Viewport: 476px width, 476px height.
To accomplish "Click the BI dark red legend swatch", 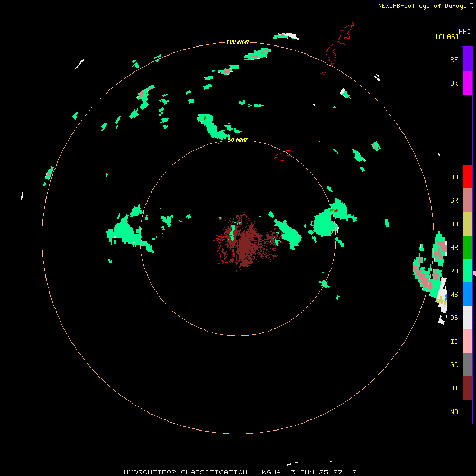I will tap(467, 388).
